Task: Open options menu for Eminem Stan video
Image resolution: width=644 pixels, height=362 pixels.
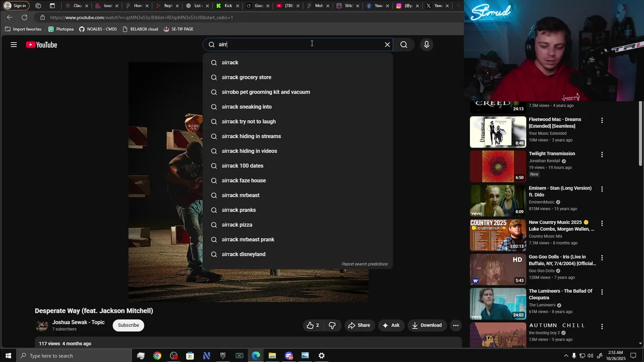Action: [602, 189]
